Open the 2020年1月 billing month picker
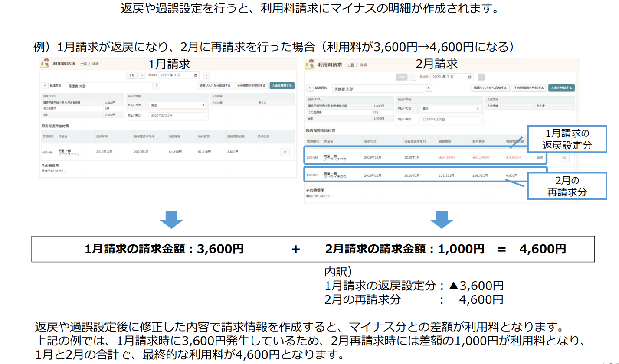Screen dimensions: 619x364 click(x=178, y=75)
